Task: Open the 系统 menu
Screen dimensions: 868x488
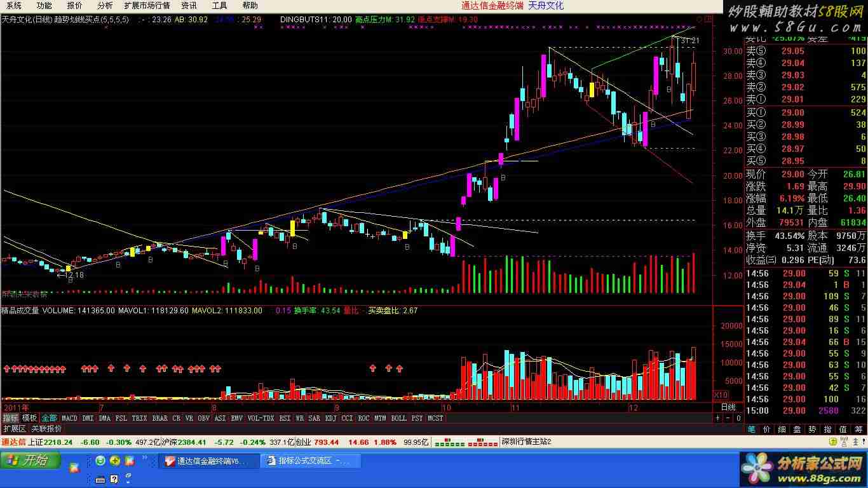Action: (x=14, y=6)
